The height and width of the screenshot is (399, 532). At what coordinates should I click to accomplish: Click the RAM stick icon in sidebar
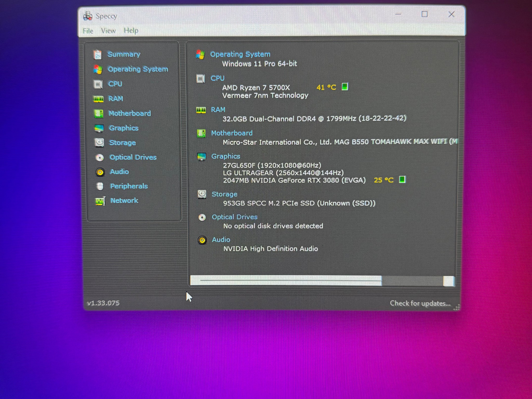point(98,99)
